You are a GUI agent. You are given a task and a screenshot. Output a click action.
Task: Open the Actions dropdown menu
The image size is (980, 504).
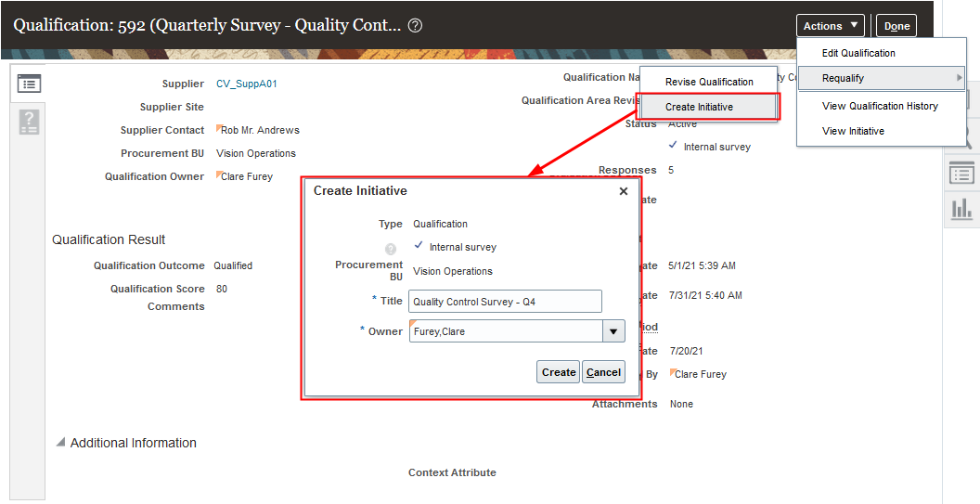831,26
